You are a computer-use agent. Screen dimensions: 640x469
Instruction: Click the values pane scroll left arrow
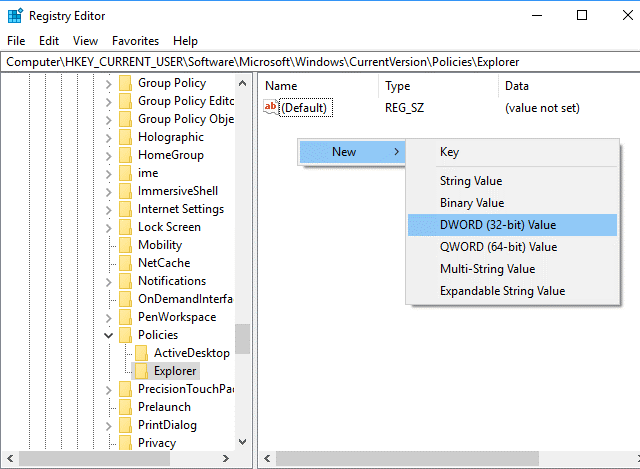click(x=267, y=458)
